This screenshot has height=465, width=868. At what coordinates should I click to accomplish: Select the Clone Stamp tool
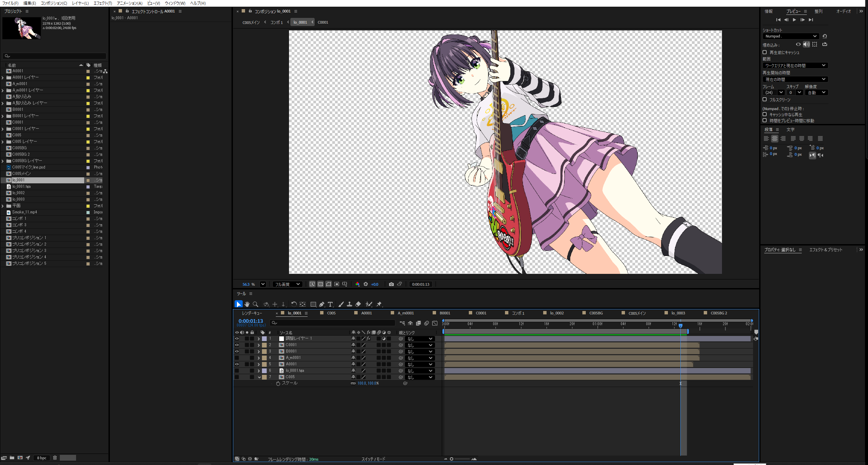(349, 304)
